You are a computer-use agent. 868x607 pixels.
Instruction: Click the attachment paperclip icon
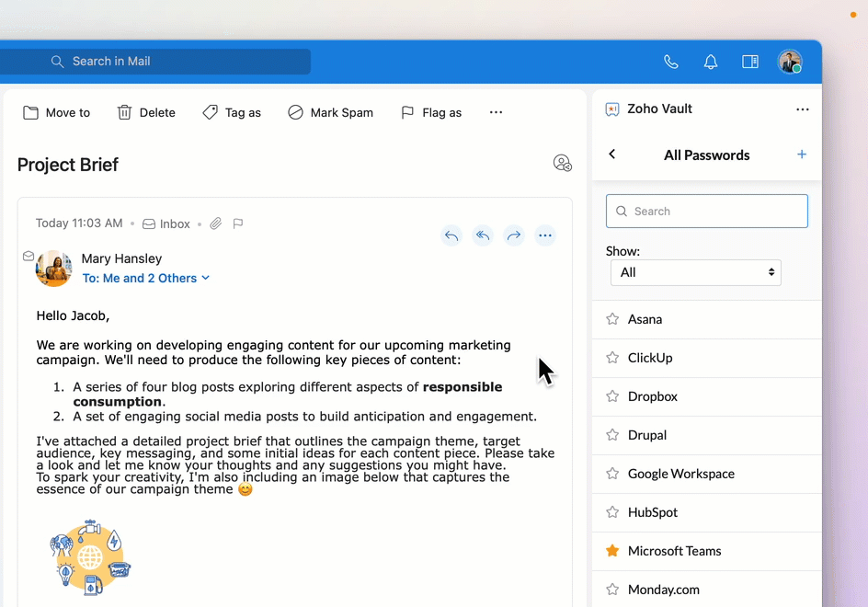(x=216, y=223)
